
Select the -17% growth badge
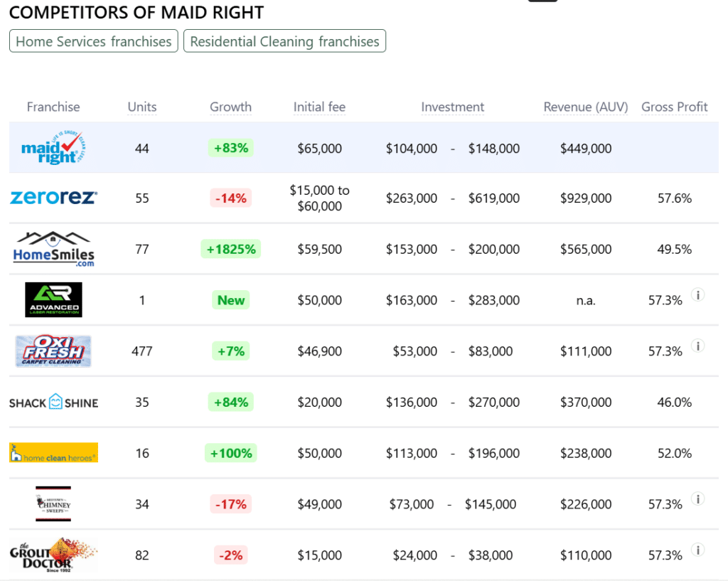[231, 504]
